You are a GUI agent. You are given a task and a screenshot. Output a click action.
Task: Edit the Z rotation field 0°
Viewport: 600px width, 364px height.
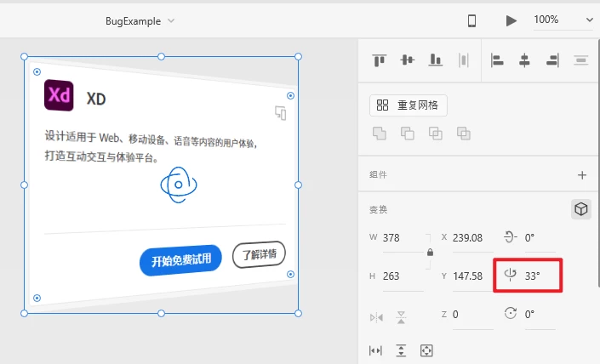[x=540, y=315]
